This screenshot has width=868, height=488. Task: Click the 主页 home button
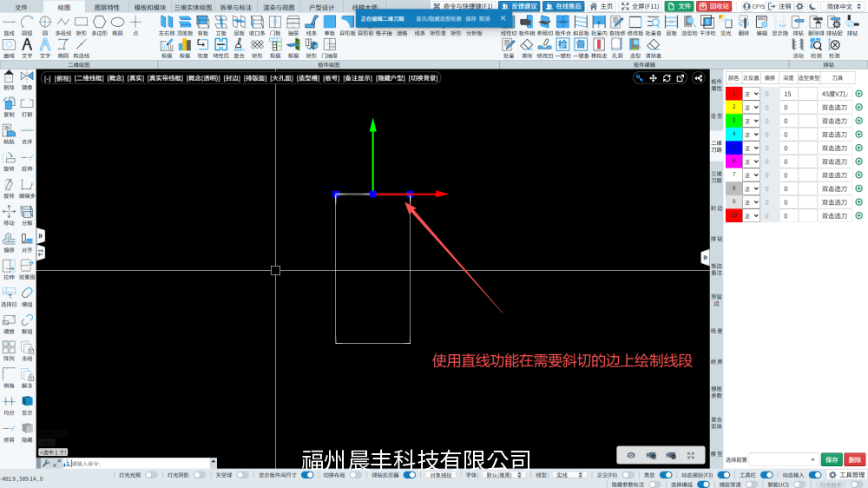coord(602,6)
